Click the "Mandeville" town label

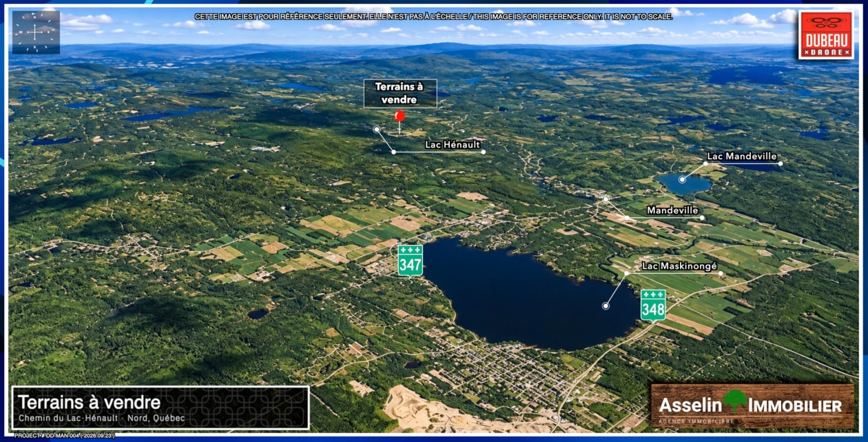(672, 210)
